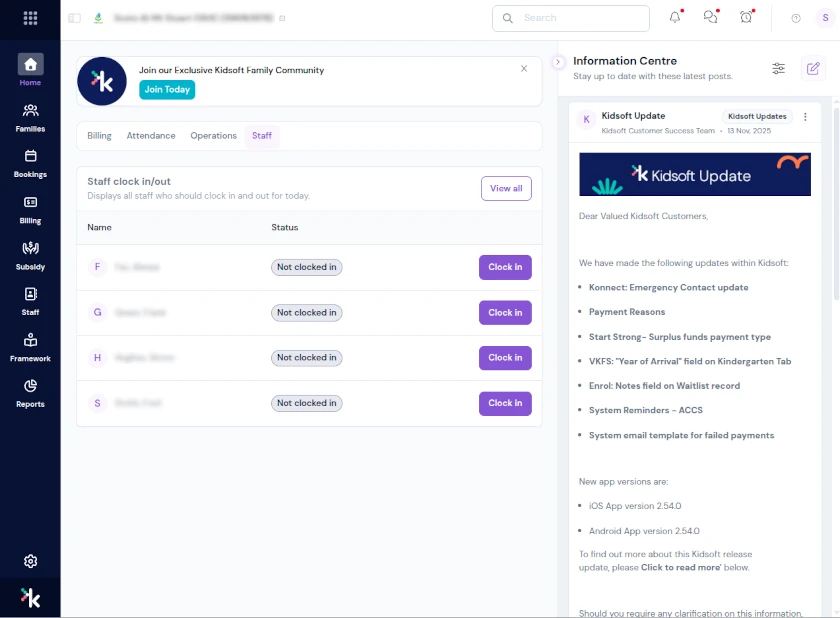Open the notifications bell
The height and width of the screenshot is (618, 840).
(676, 18)
